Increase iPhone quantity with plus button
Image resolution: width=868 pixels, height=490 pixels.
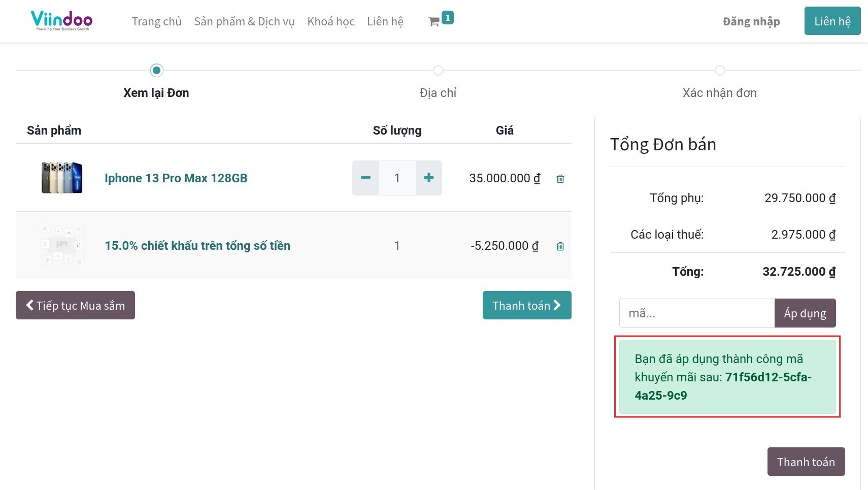[x=428, y=178]
